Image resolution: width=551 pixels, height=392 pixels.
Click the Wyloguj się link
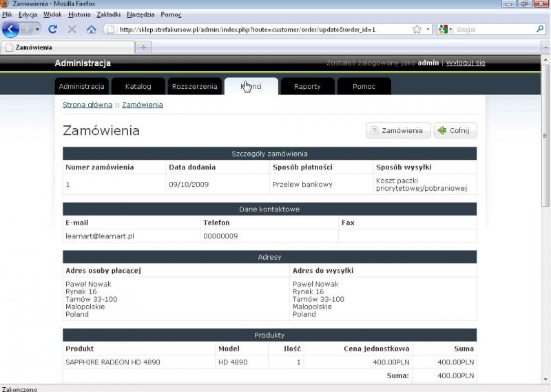466,63
